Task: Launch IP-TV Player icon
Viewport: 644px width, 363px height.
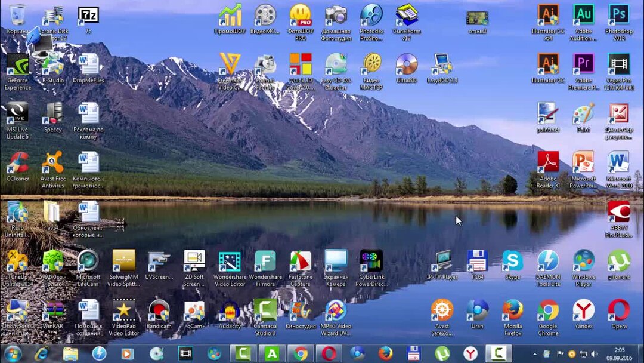Action: 442,264
